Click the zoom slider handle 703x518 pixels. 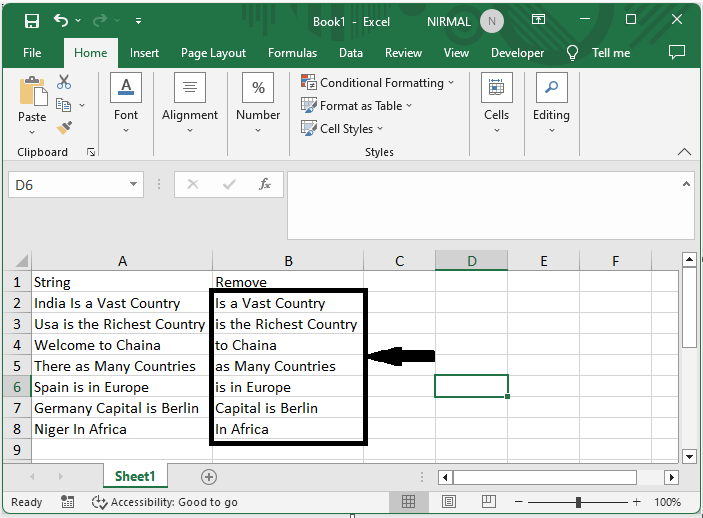(578, 502)
